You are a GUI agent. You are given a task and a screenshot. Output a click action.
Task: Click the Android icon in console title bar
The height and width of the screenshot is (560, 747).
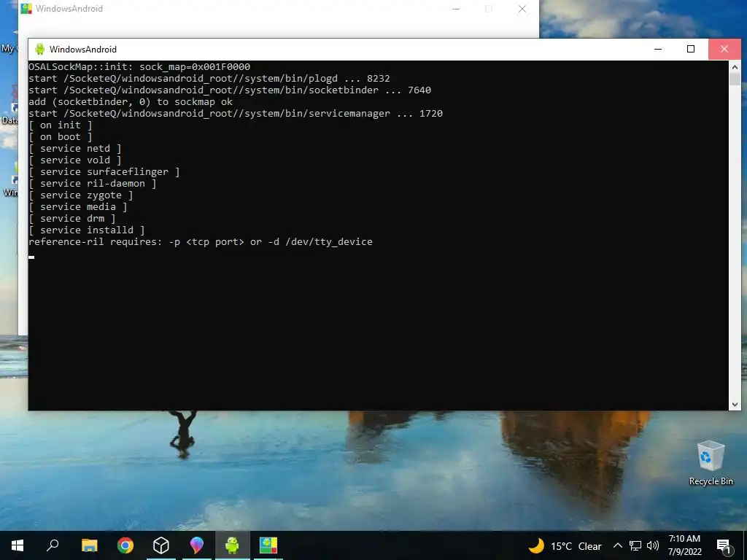pyautogui.click(x=40, y=49)
